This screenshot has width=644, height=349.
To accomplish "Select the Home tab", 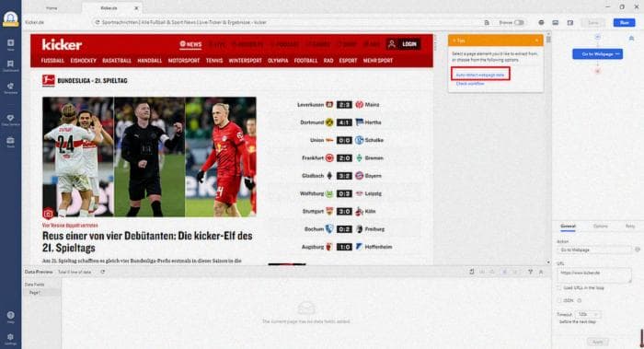I will point(52,7).
